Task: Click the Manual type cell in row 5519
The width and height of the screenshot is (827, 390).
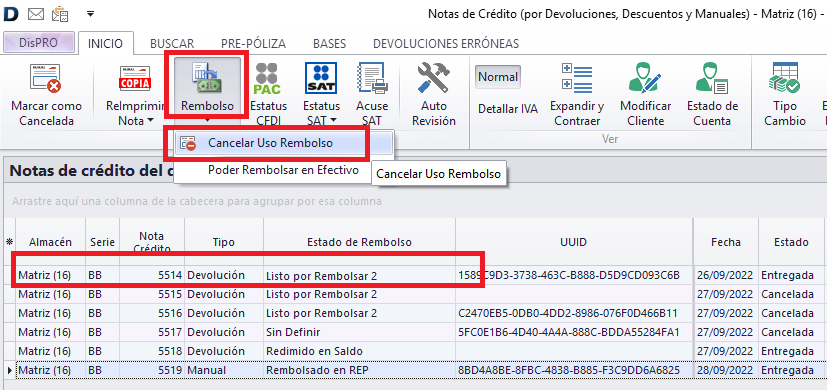Action: point(224,370)
